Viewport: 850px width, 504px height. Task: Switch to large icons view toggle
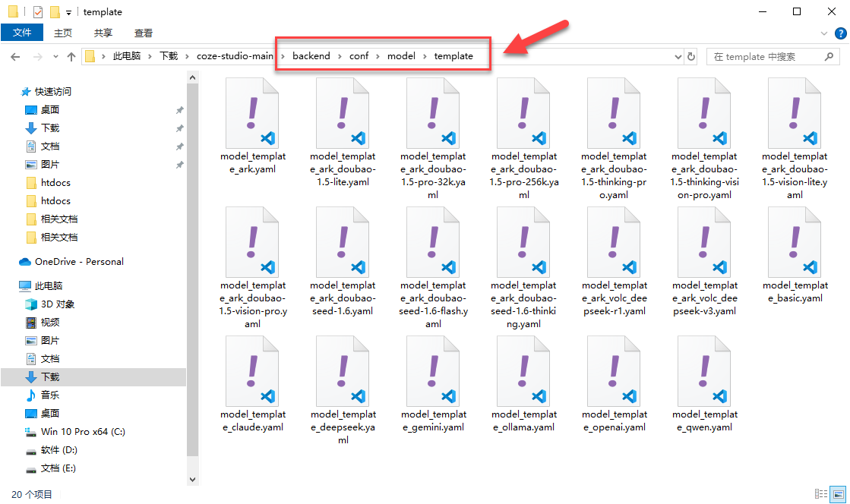[838, 494]
